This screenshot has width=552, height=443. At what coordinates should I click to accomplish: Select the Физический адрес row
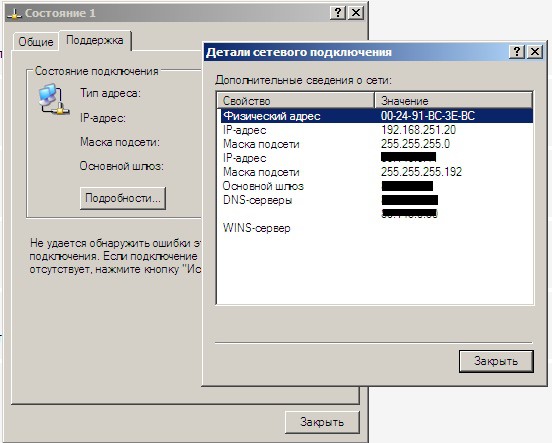(x=377, y=116)
